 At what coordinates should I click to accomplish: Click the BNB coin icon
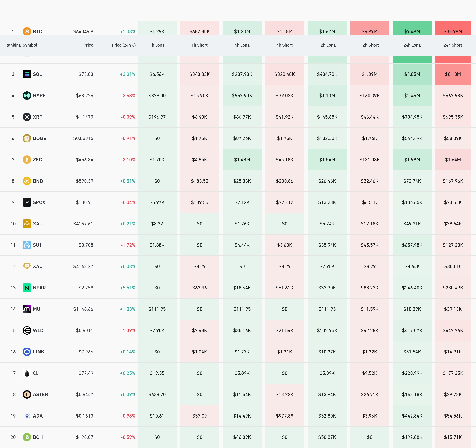click(x=27, y=181)
